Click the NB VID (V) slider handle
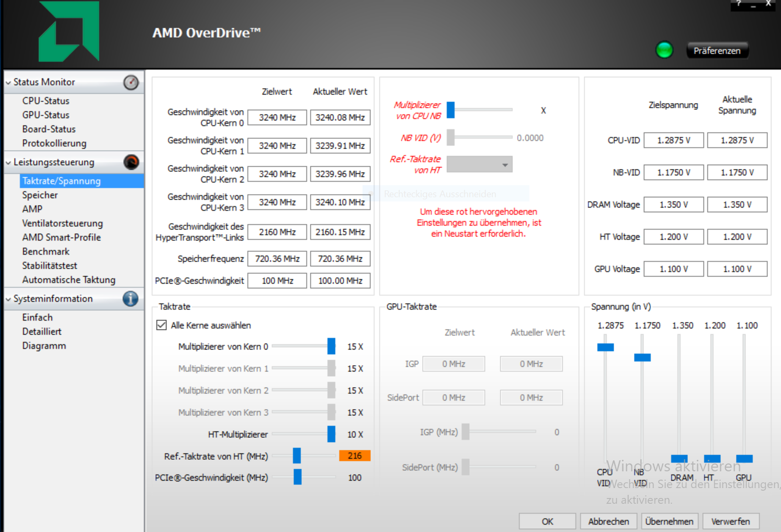The image size is (781, 532). [451, 138]
